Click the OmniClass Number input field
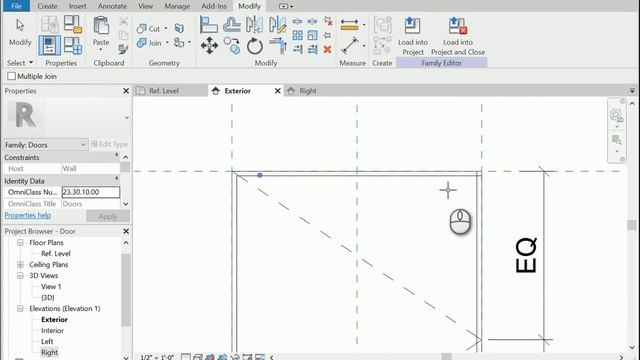640x360 pixels. (x=91, y=192)
